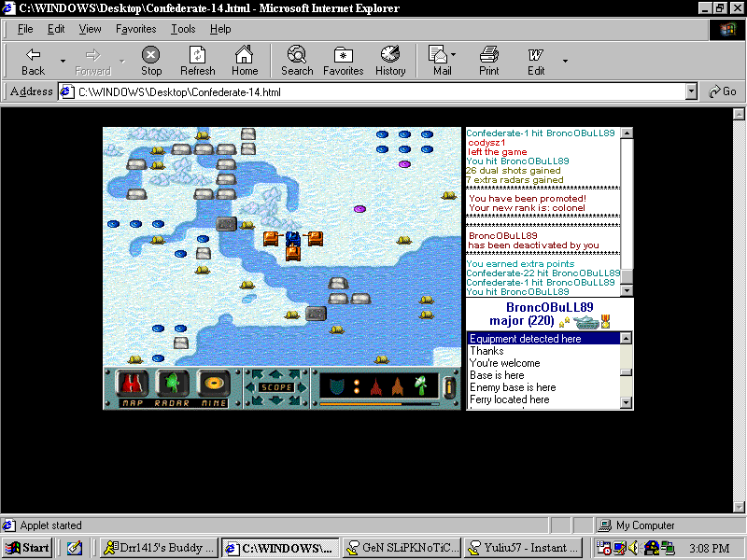
Task: Move scope right with the right arrow
Action: [x=302, y=387]
